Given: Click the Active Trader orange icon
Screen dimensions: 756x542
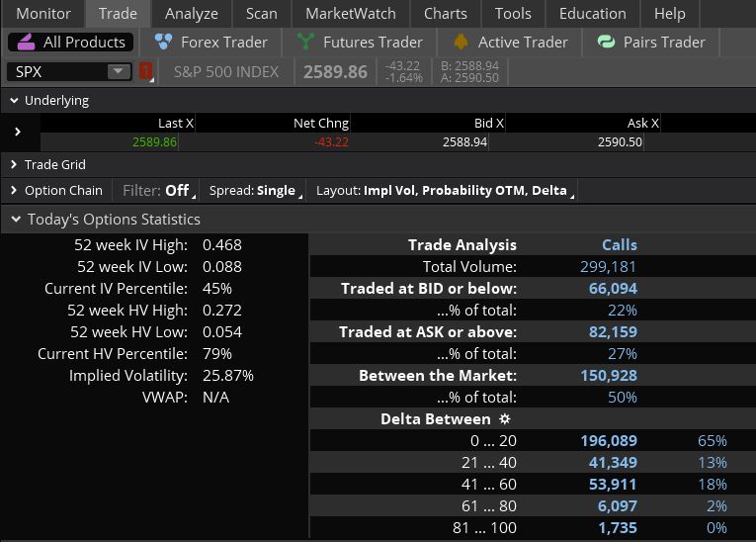Looking at the screenshot, I should click(461, 42).
